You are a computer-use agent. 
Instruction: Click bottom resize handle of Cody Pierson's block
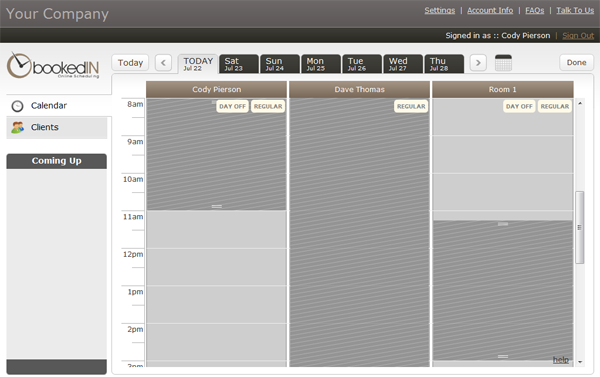coord(217,206)
